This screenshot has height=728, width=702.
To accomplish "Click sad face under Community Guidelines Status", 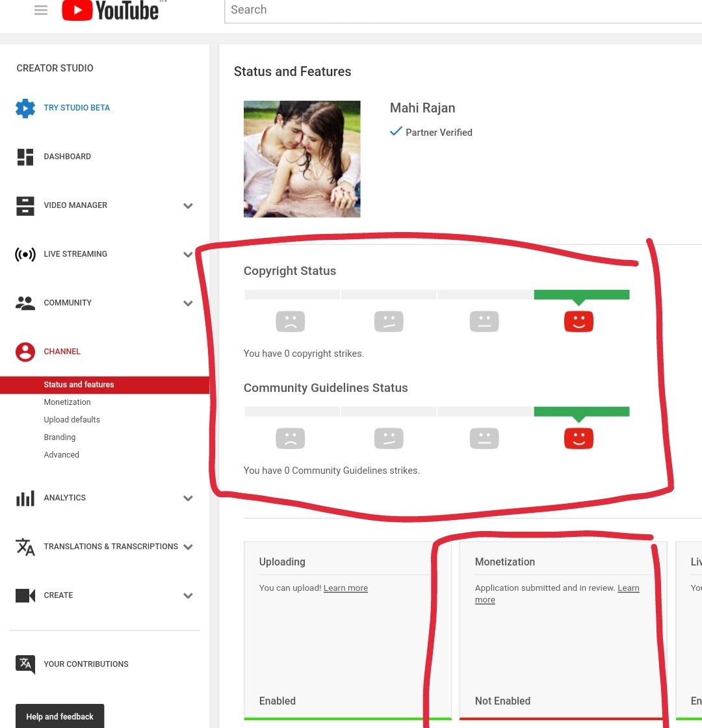I will (x=290, y=438).
